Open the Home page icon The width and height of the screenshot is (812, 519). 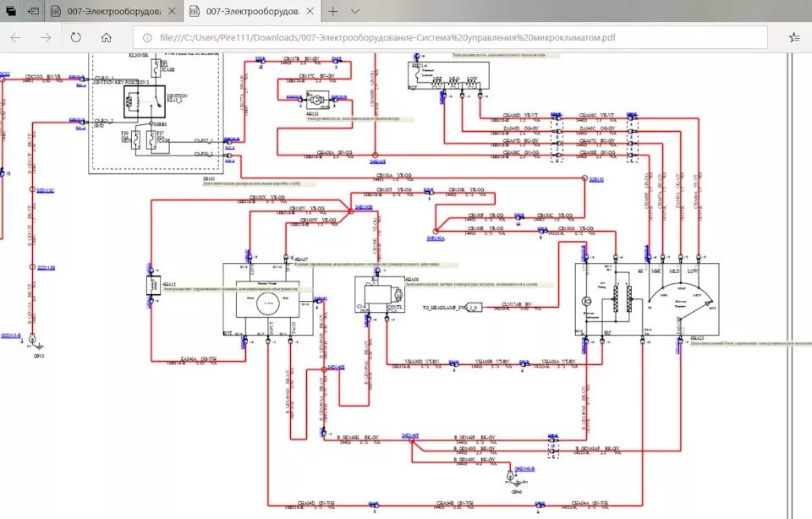[107, 37]
